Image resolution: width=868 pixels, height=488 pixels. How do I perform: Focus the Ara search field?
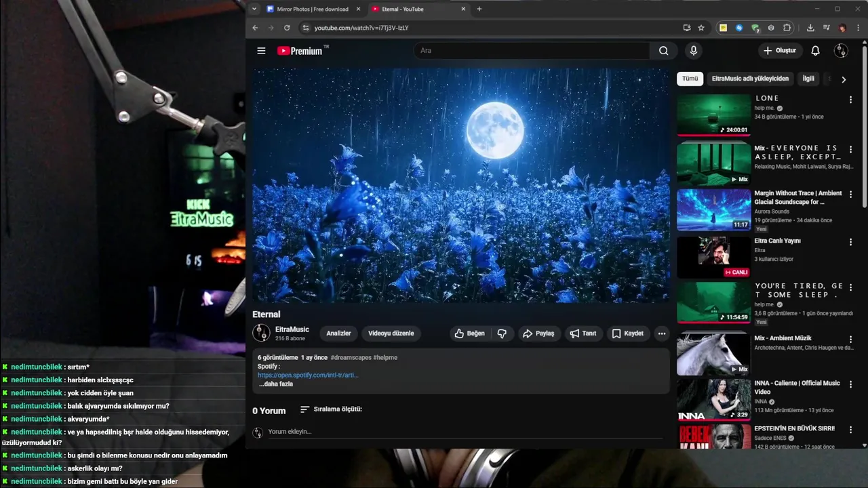pos(532,51)
